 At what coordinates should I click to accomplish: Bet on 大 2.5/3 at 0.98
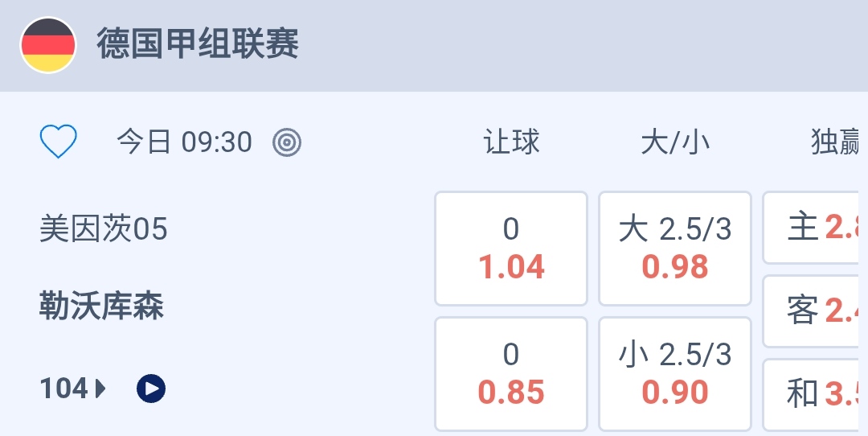[675, 249]
